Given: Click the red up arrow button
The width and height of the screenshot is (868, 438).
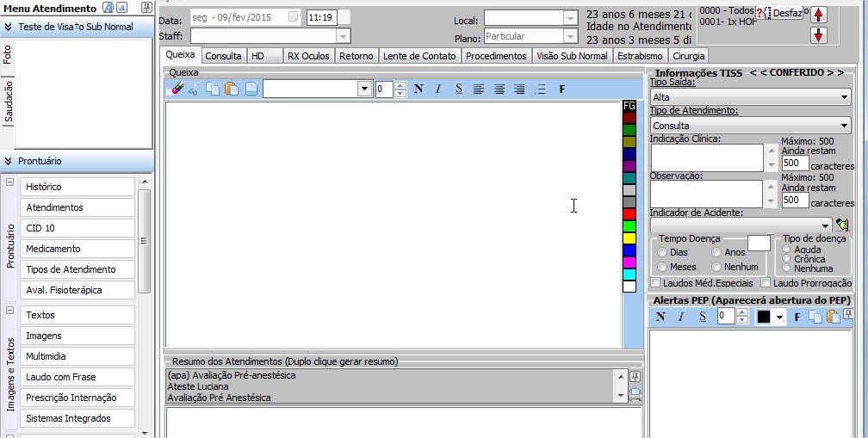Looking at the screenshot, I should click(x=818, y=14).
